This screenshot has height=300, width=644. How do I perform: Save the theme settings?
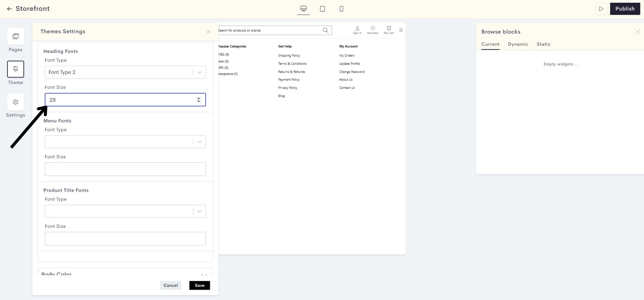tap(200, 286)
